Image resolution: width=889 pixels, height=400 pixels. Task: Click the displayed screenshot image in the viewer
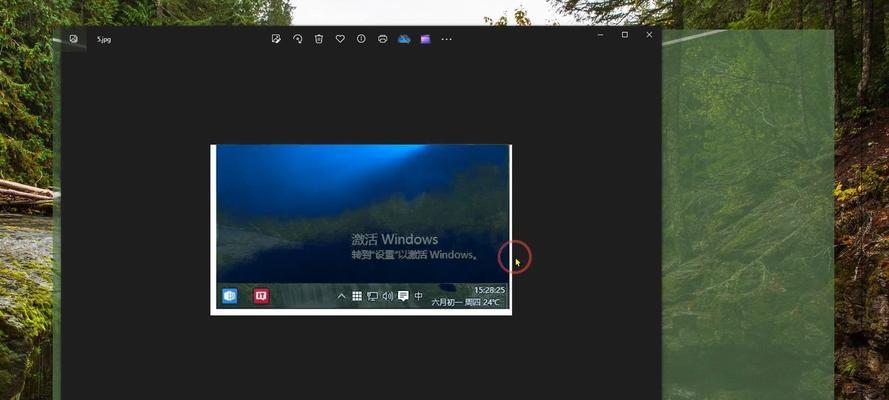pyautogui.click(x=361, y=229)
